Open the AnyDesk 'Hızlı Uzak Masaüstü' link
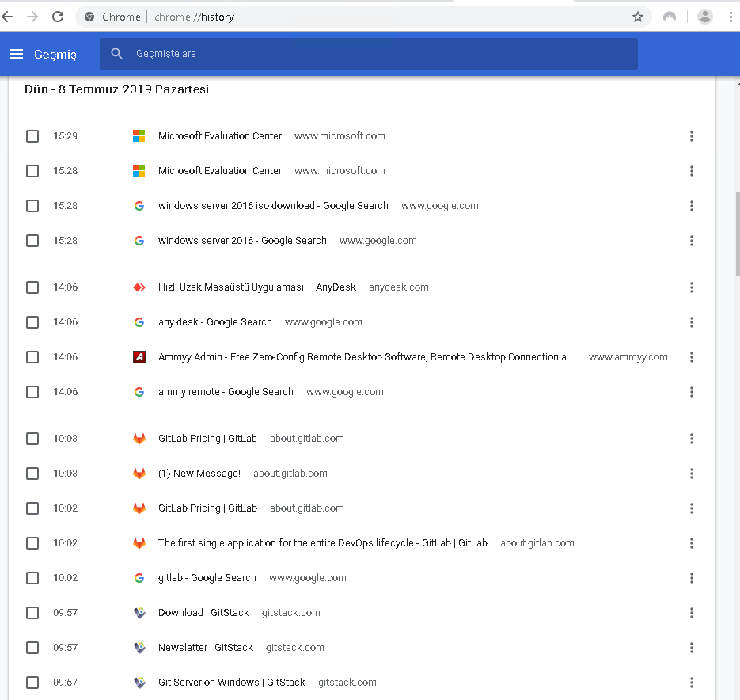 coord(256,287)
